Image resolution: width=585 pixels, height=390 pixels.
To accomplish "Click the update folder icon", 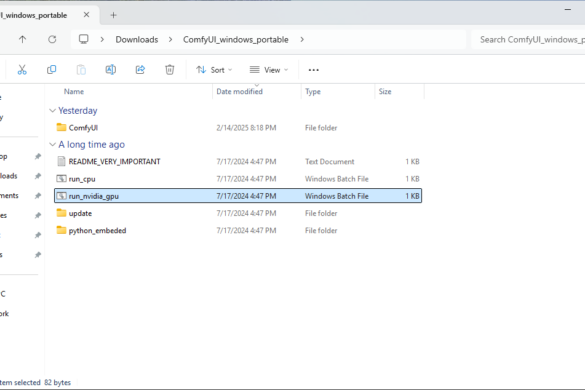I will (x=61, y=213).
